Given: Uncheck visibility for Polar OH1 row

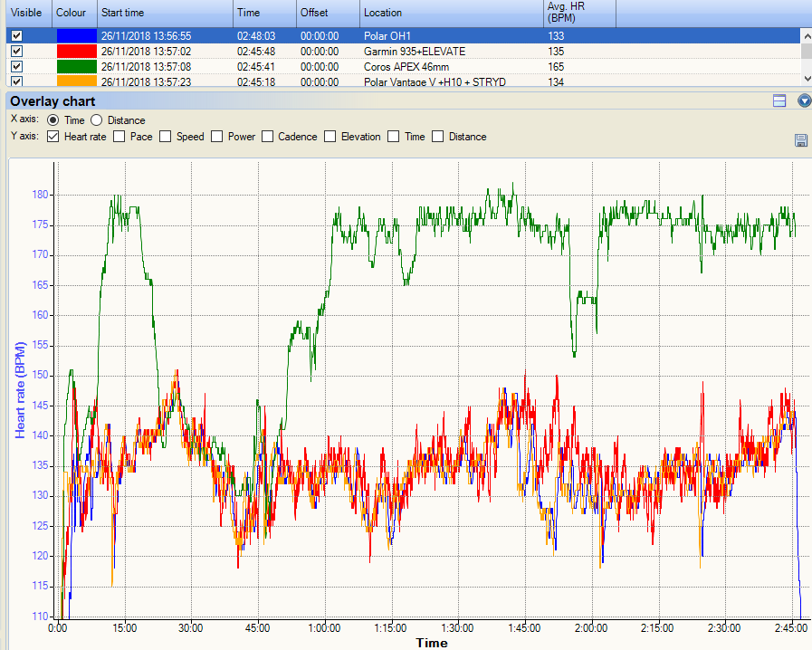Looking at the screenshot, I should click(16, 35).
